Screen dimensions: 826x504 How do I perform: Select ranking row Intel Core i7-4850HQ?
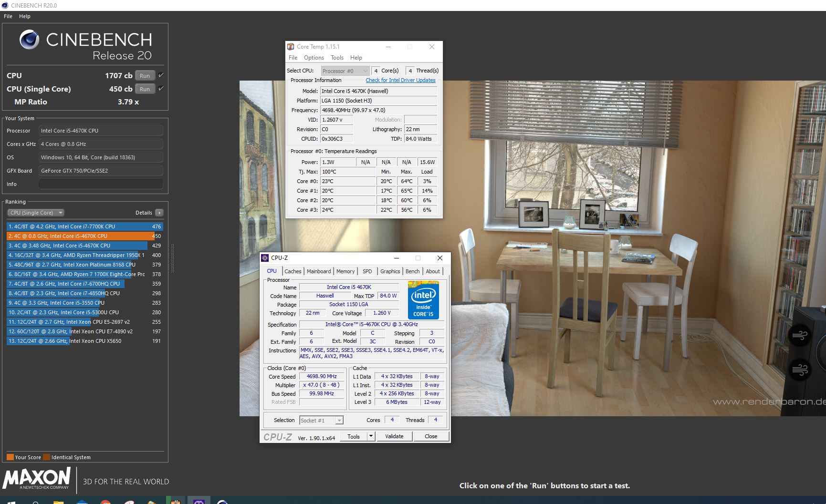click(84, 293)
